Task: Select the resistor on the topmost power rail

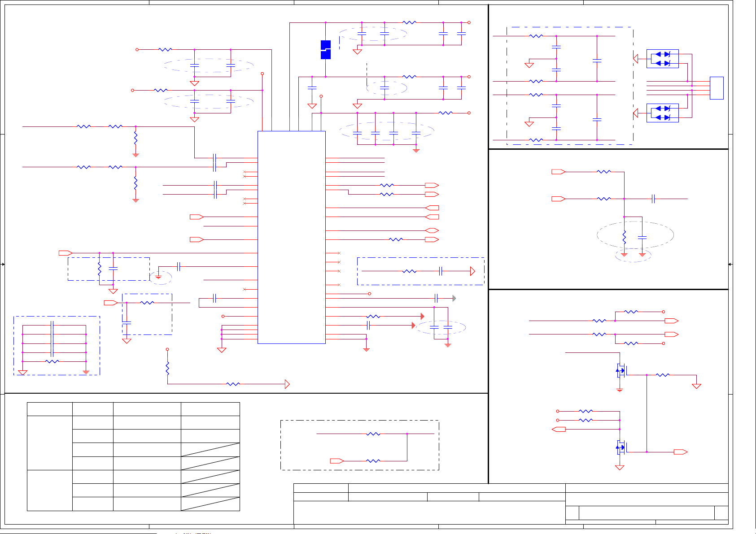Action: pos(409,22)
